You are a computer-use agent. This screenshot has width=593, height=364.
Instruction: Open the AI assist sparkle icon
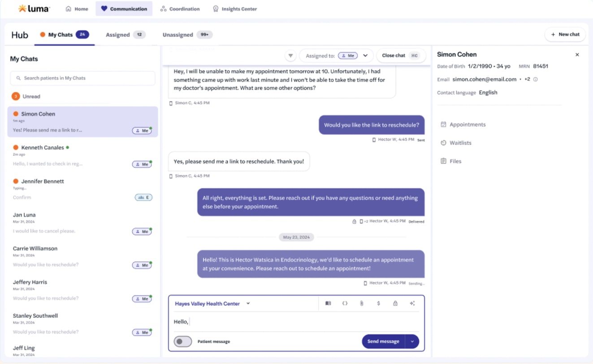pyautogui.click(x=412, y=303)
